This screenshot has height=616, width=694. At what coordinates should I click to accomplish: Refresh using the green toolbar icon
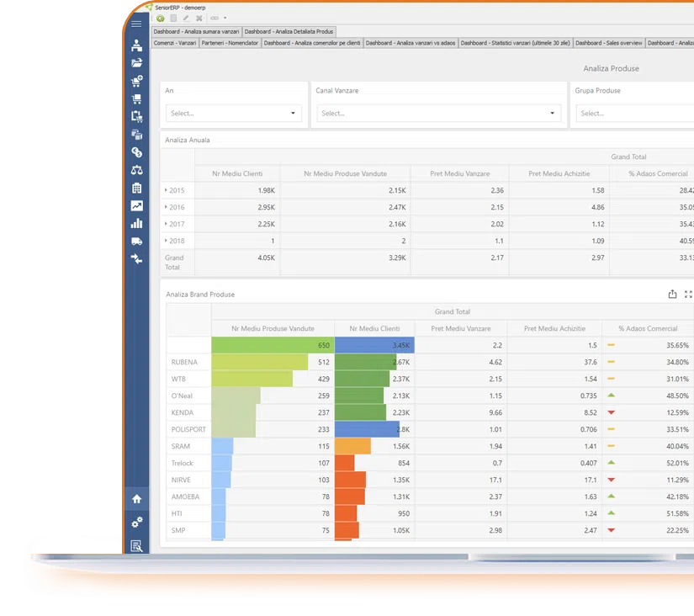click(161, 19)
